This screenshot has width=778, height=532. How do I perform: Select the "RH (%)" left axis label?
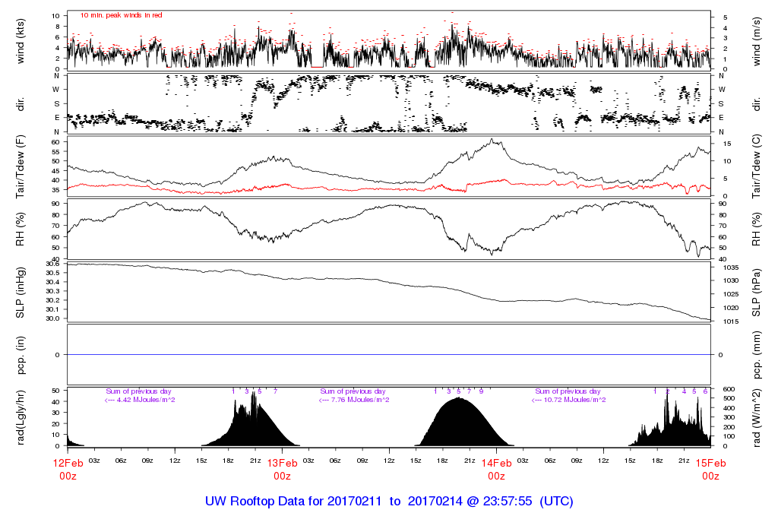(x=21, y=230)
